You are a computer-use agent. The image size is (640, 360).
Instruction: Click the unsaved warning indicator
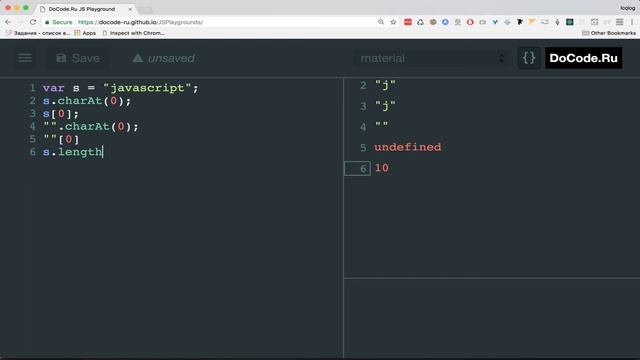[164, 58]
